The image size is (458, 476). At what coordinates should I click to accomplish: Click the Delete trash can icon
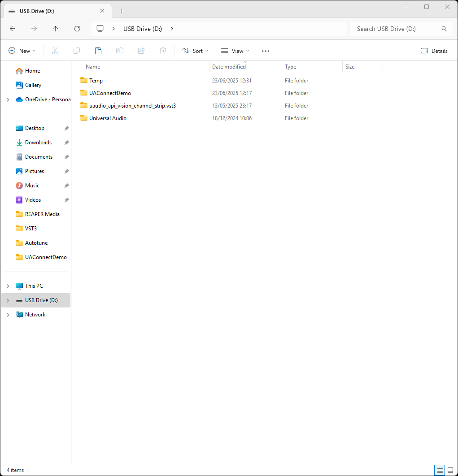click(x=163, y=51)
